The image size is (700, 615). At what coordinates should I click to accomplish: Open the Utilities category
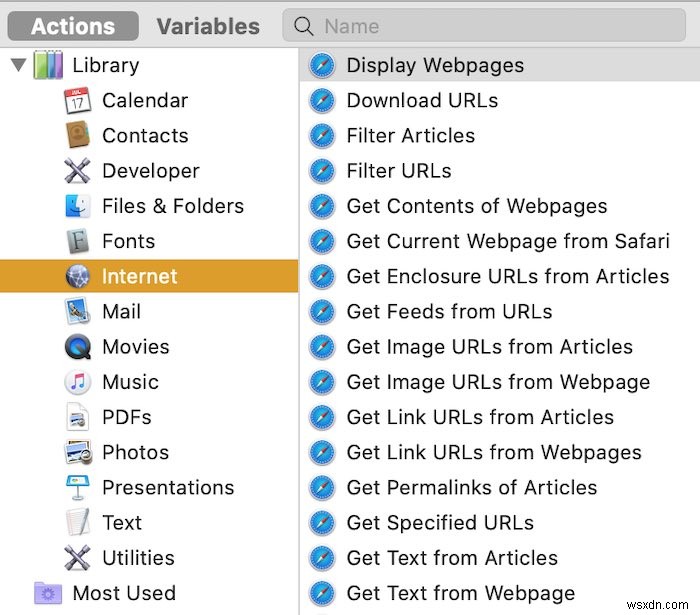138,558
